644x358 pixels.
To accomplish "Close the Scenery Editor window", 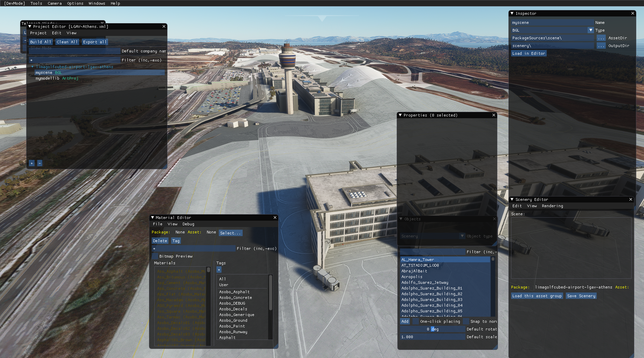I will (x=631, y=199).
